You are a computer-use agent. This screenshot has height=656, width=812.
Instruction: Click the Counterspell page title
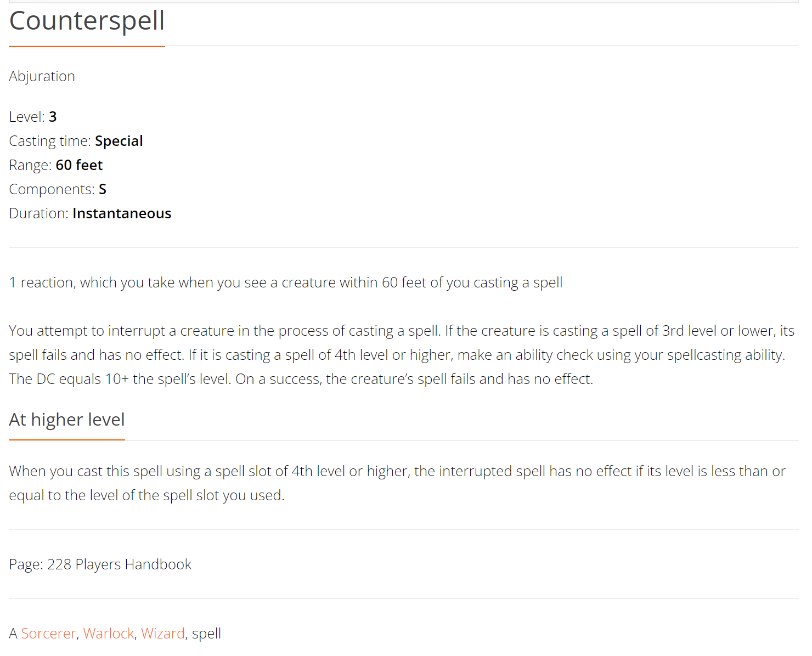pyautogui.click(x=87, y=21)
